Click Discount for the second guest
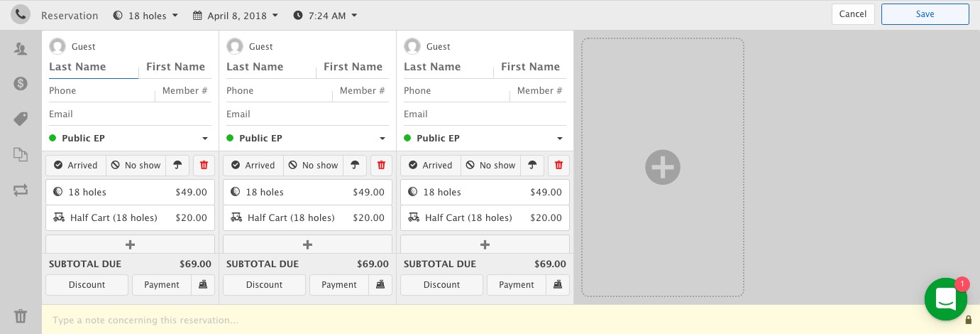Viewport: 980px width, 334px height. tap(264, 285)
